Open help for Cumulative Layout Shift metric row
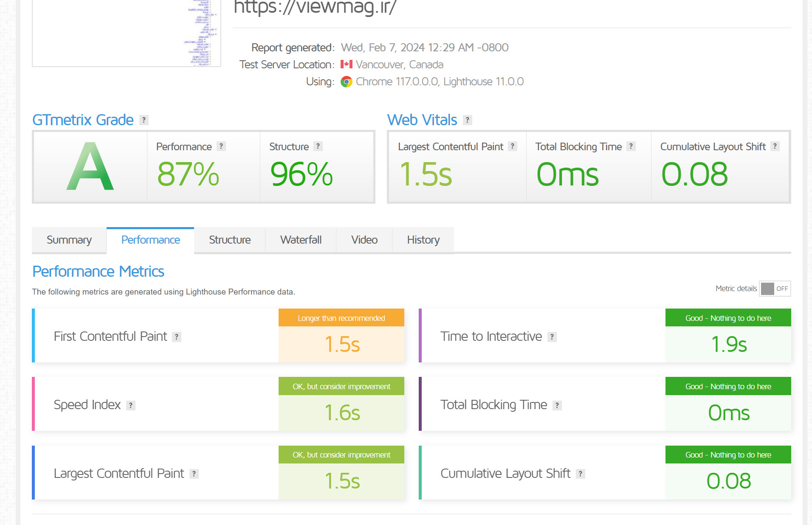Screen dimensions: 812x525 580,474
